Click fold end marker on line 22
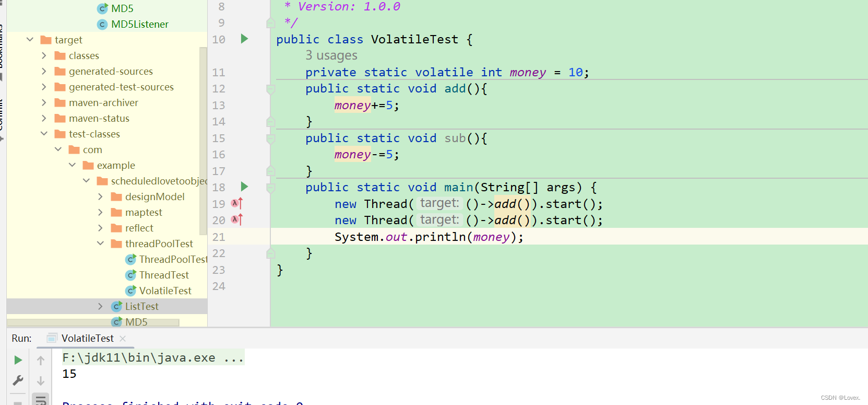The image size is (868, 405). (x=270, y=253)
